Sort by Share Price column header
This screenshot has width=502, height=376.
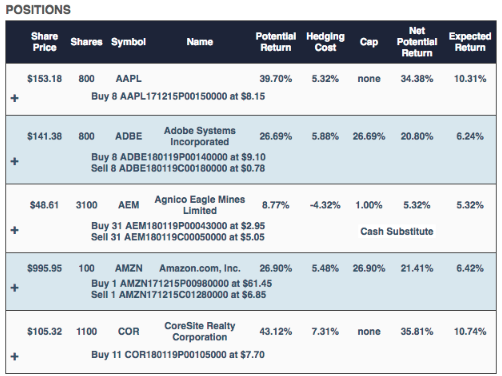click(x=44, y=42)
